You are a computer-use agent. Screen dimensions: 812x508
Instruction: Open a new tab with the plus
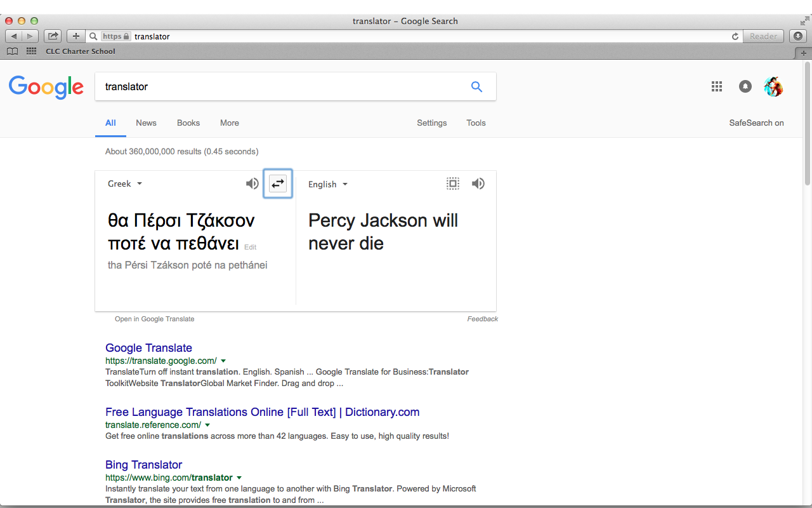pyautogui.click(x=804, y=53)
